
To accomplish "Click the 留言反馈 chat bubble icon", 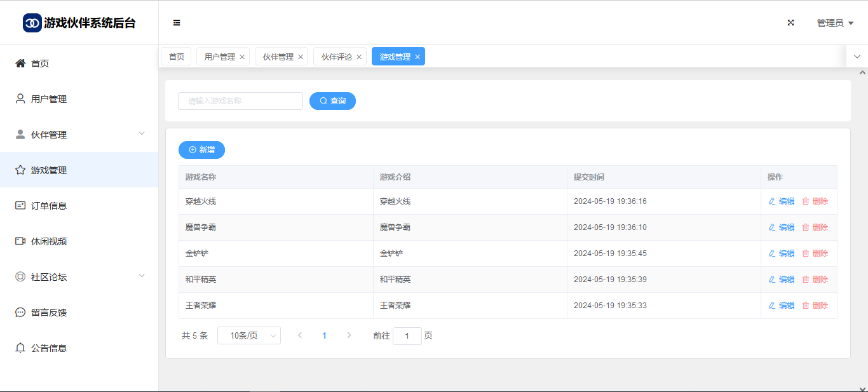I will pos(20,313).
